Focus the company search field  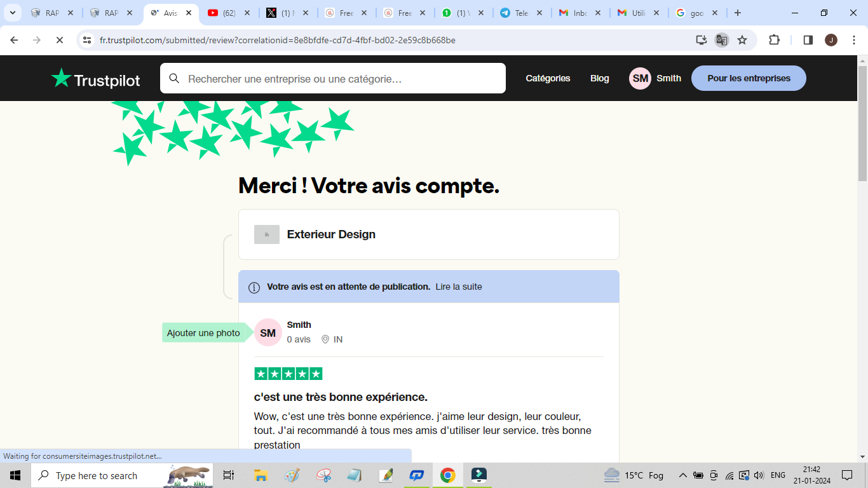tap(333, 79)
